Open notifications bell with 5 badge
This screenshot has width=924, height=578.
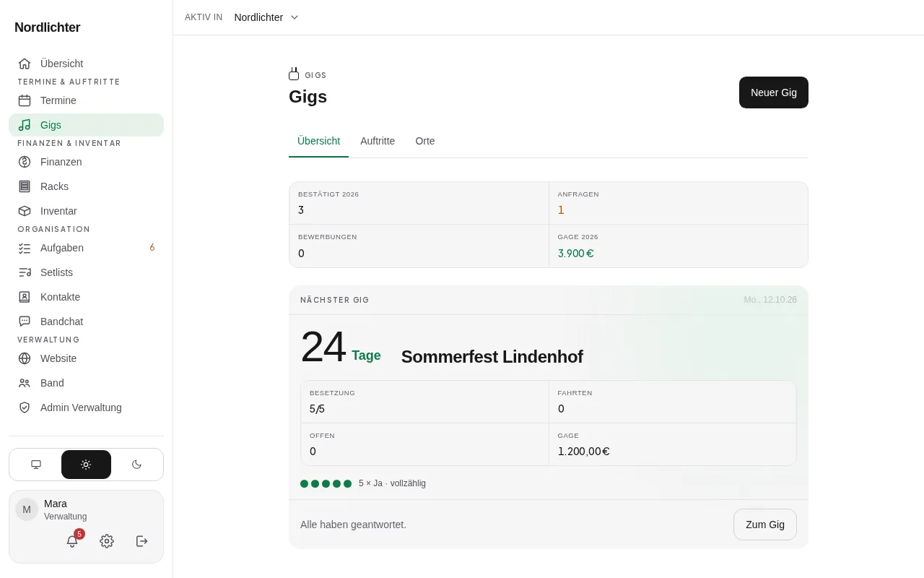pyautogui.click(x=72, y=541)
